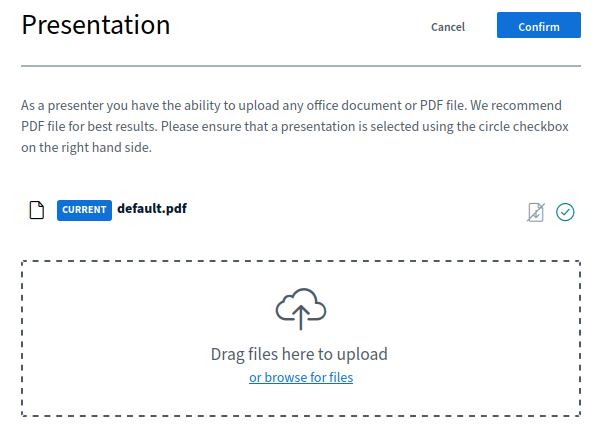601x440 pixels.
Task: Click the Presentation heading
Action: click(96, 26)
